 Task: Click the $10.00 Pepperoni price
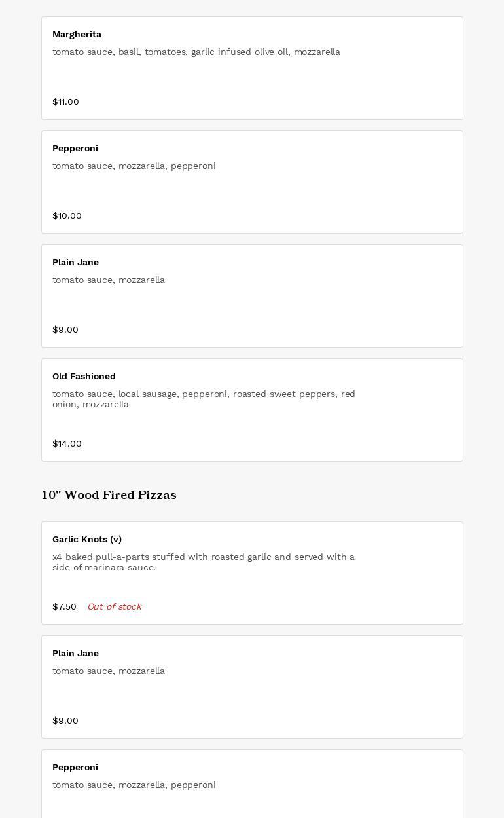[x=67, y=216]
